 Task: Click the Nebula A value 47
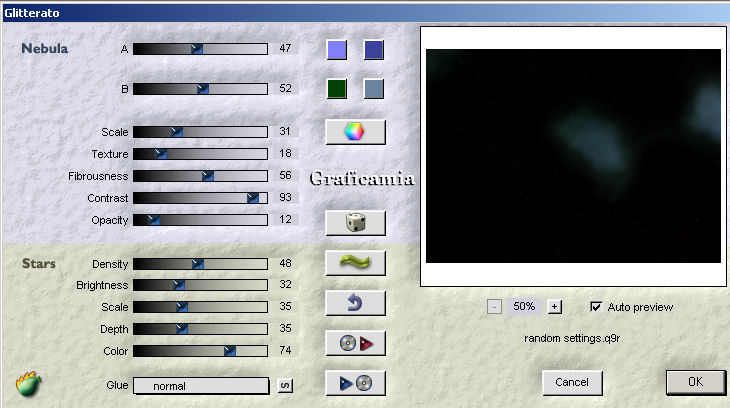pos(285,48)
